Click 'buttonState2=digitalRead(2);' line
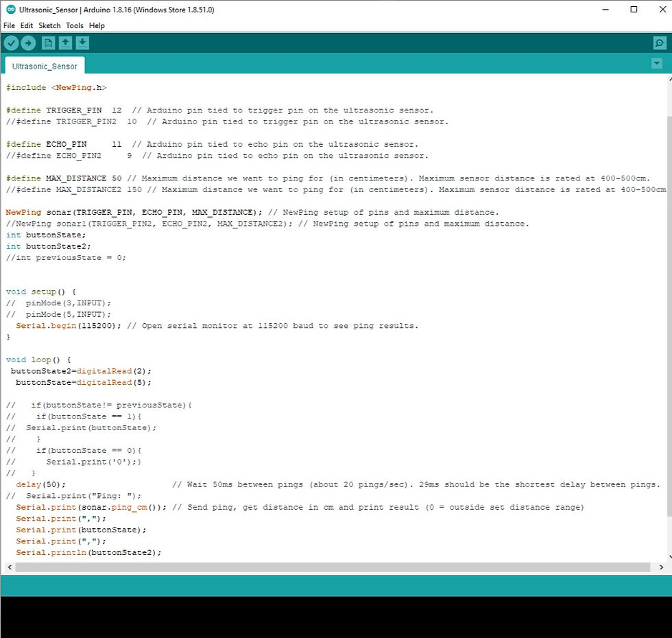Screen dimensions: 672x638 coord(81,371)
